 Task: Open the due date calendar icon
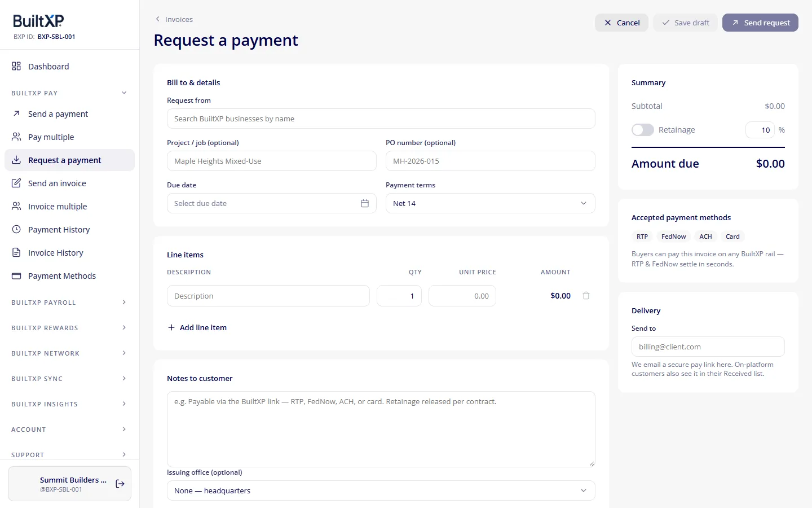[x=365, y=203]
